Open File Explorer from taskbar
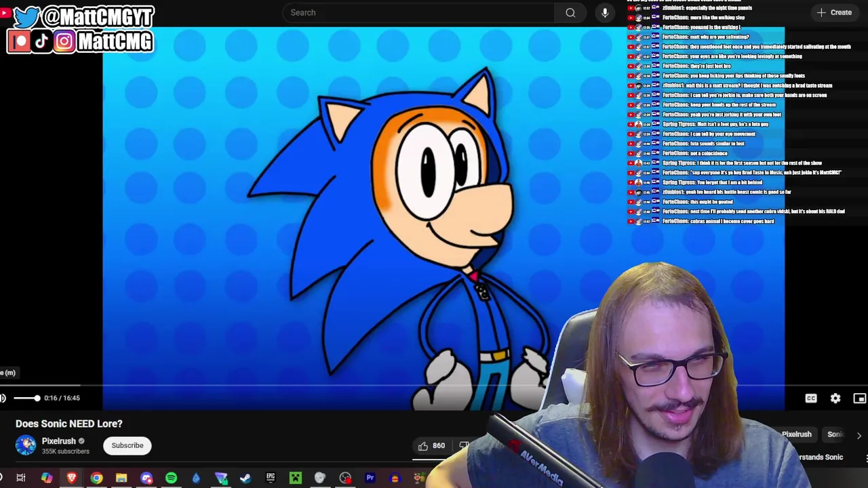Image resolution: width=868 pixels, height=488 pixels. tap(121, 479)
